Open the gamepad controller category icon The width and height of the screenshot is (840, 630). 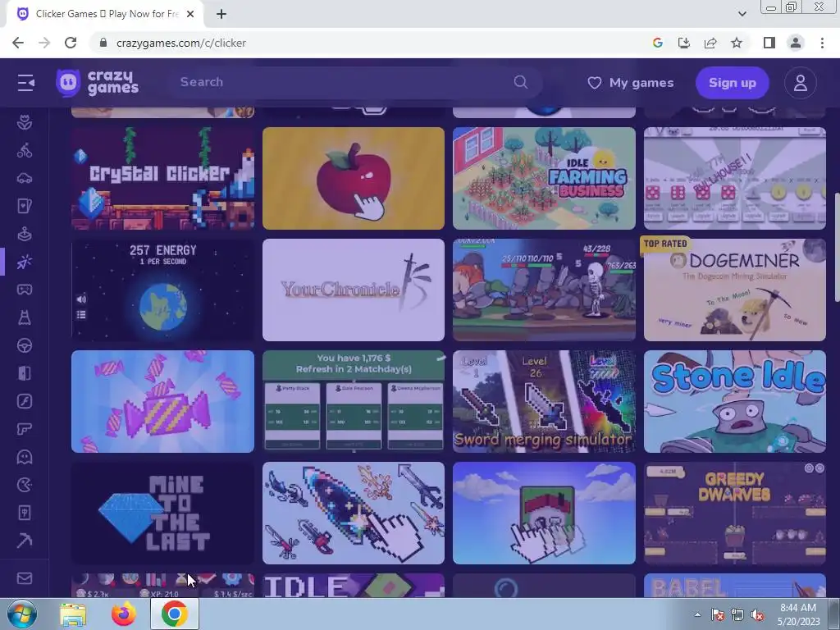coord(25,290)
